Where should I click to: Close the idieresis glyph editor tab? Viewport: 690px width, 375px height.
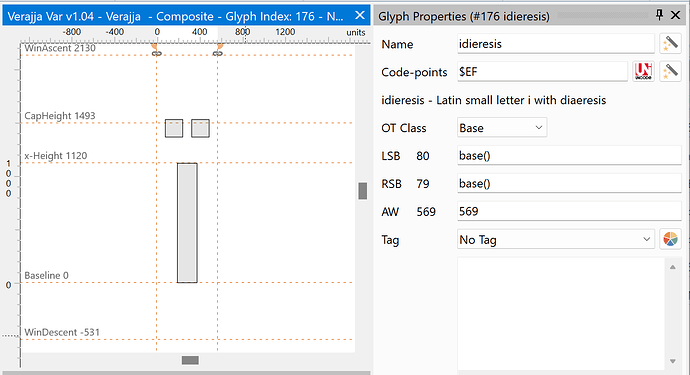tap(360, 16)
